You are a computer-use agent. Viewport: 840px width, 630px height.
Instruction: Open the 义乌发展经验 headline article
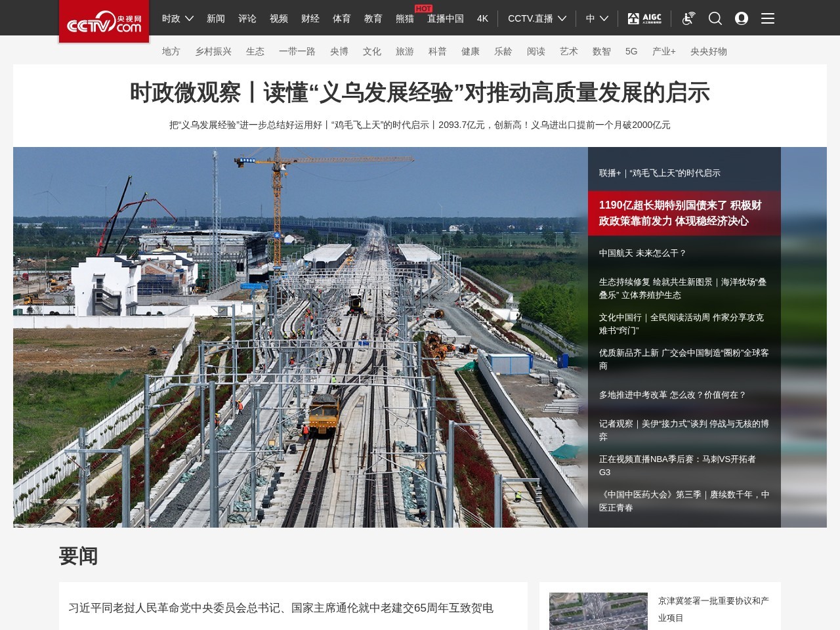pos(420,93)
